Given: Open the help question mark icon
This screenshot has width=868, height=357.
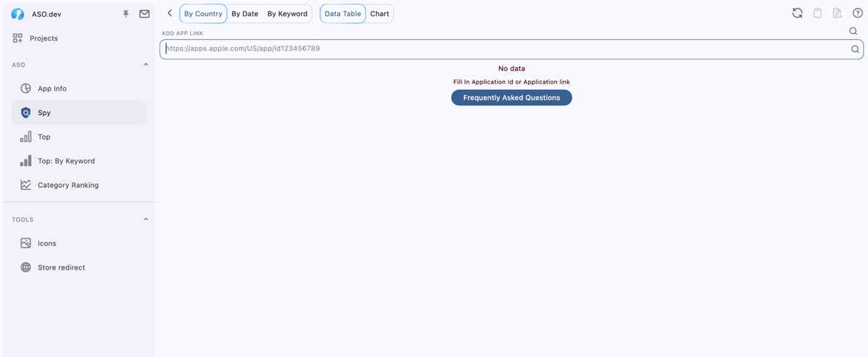Looking at the screenshot, I should click(x=857, y=13).
